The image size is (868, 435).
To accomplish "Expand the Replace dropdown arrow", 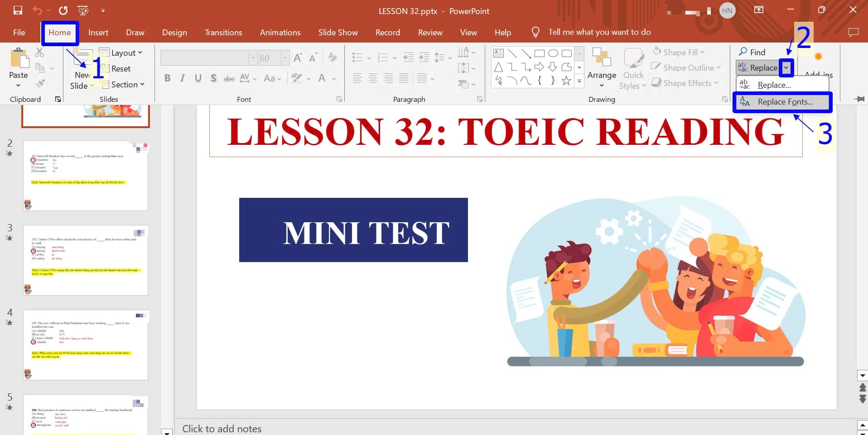I will (x=786, y=68).
